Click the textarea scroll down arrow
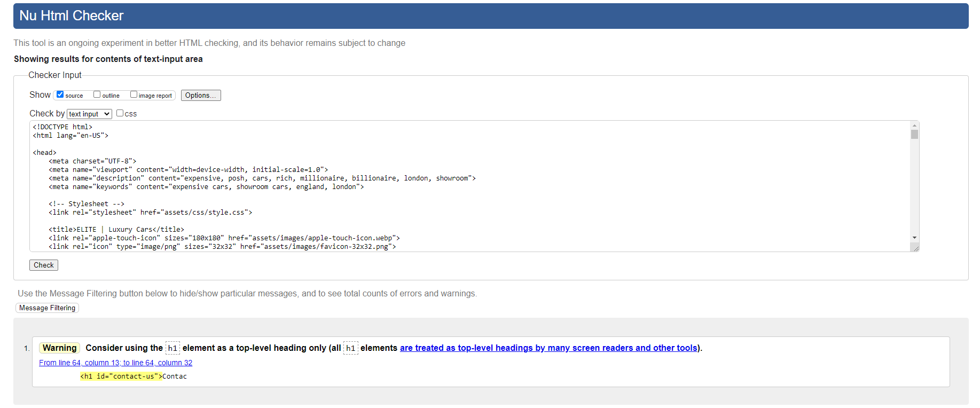Screen dimensions: 980x408 point(914,238)
